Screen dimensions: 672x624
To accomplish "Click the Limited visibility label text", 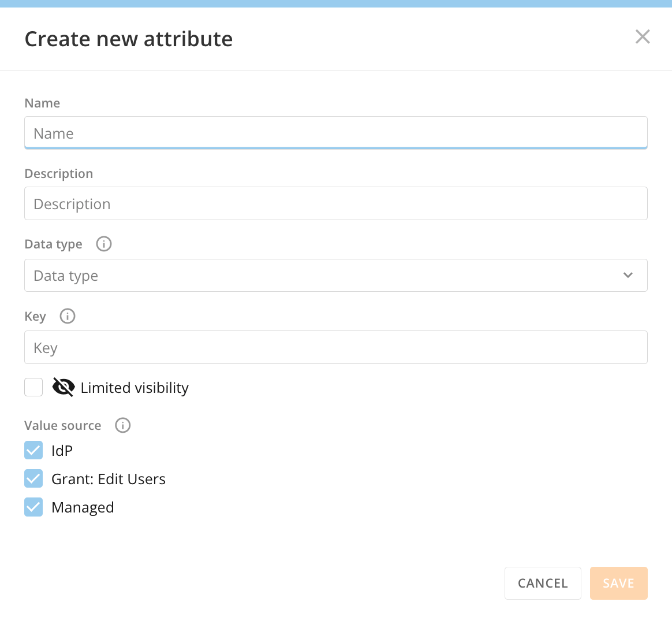I will [135, 388].
